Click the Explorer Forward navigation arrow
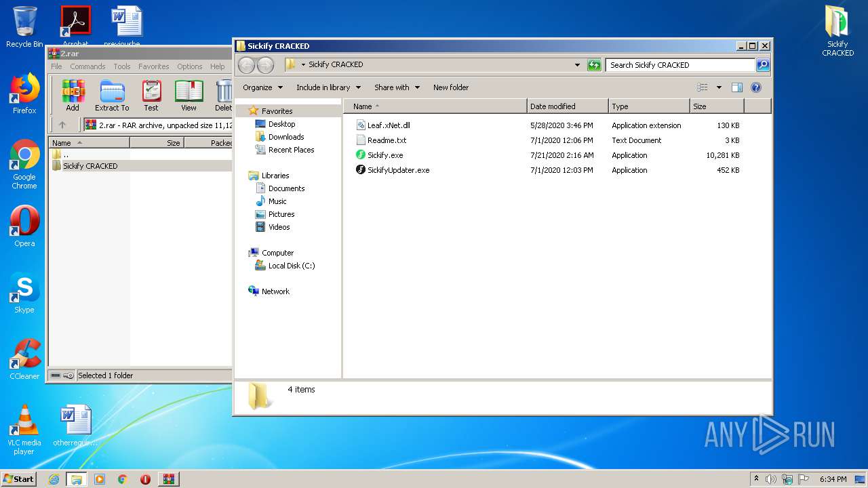The width and height of the screenshot is (868, 488). (265, 65)
